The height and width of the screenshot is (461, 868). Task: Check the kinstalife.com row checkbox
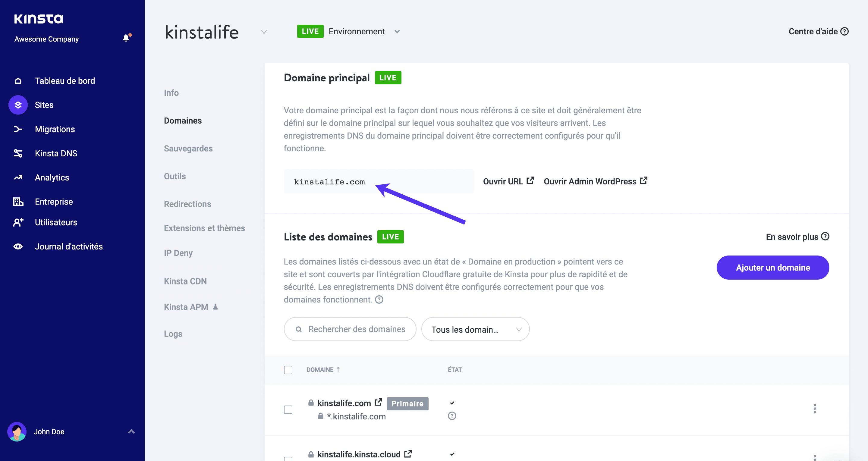pyautogui.click(x=288, y=409)
